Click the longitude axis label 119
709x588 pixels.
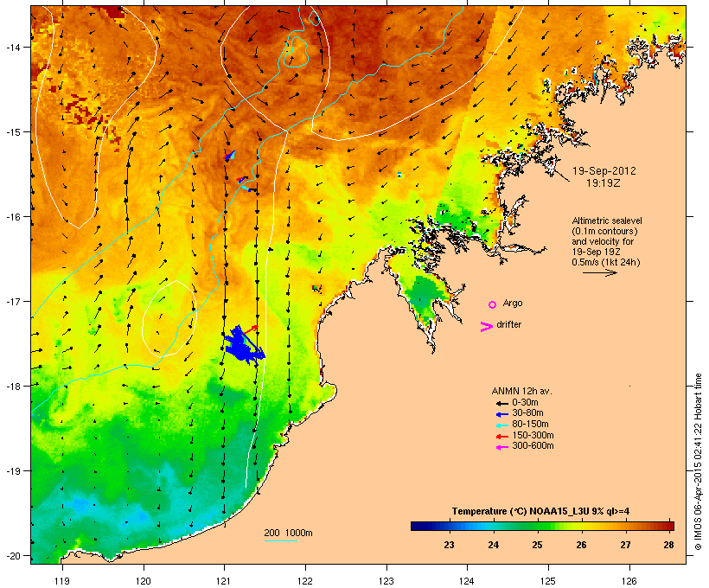[x=62, y=581]
